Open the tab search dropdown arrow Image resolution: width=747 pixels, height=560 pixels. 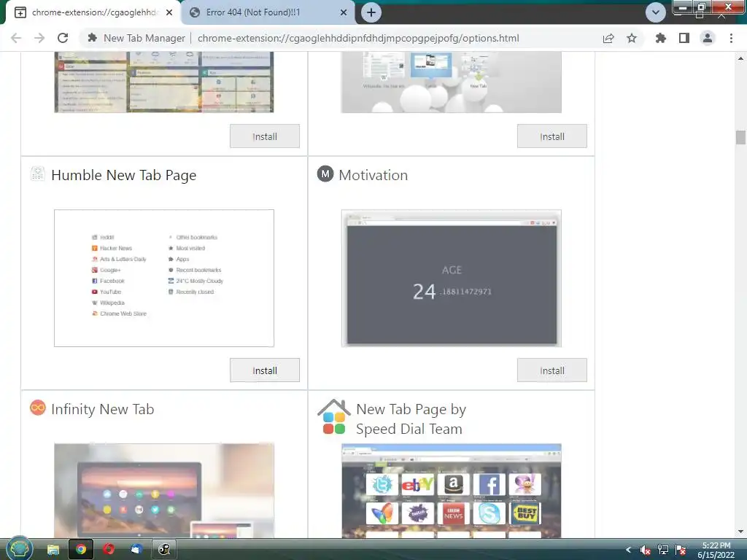656,12
